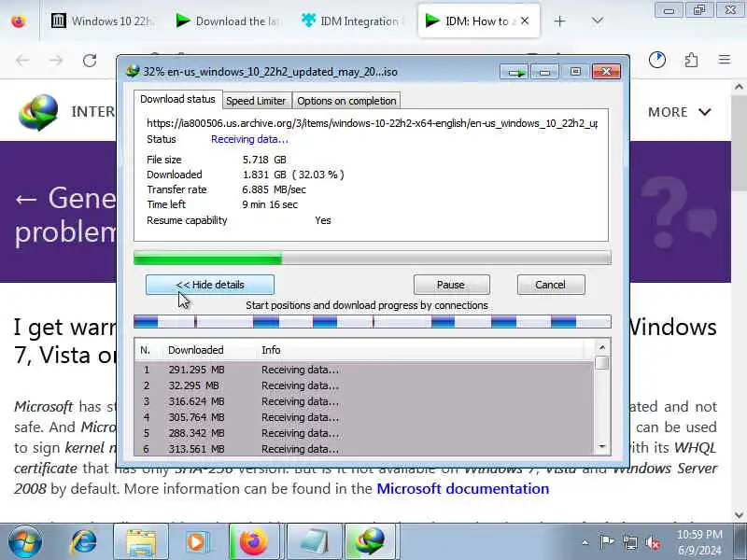
Task: Click the connections list scroll down arrow
Action: (x=602, y=447)
